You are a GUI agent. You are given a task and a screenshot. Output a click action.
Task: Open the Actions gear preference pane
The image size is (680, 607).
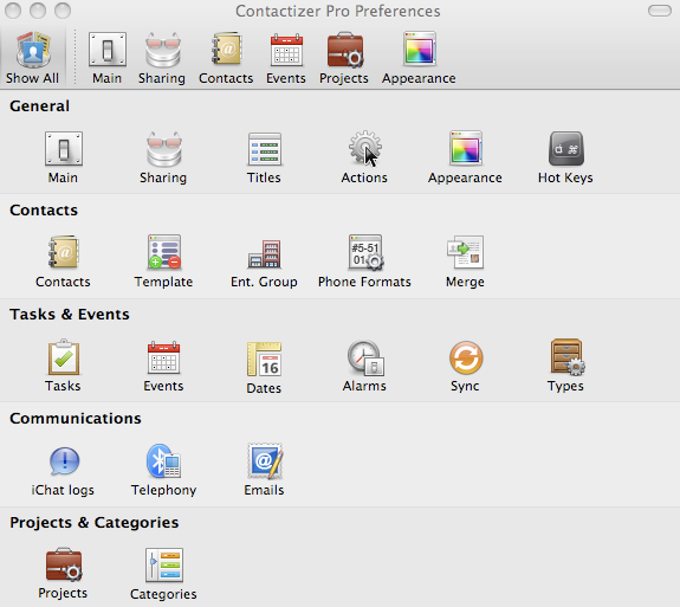(x=364, y=157)
